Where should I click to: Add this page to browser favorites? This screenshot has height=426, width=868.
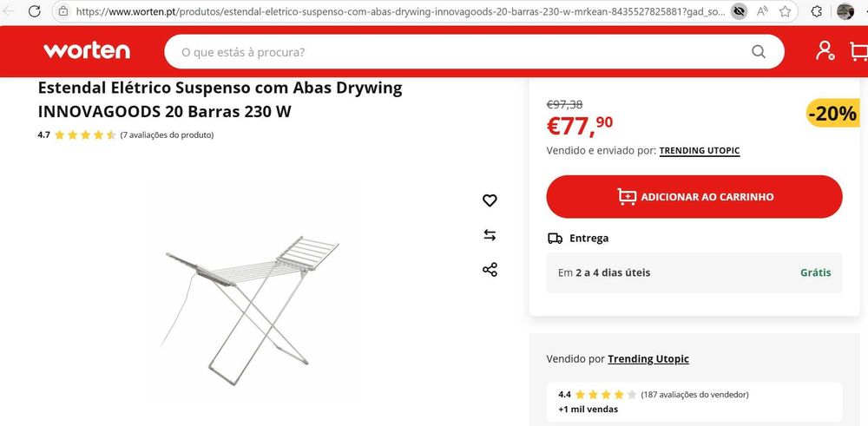pyautogui.click(x=786, y=12)
